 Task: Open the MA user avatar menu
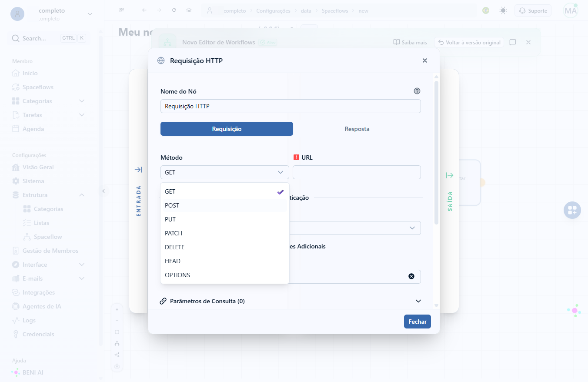click(571, 10)
